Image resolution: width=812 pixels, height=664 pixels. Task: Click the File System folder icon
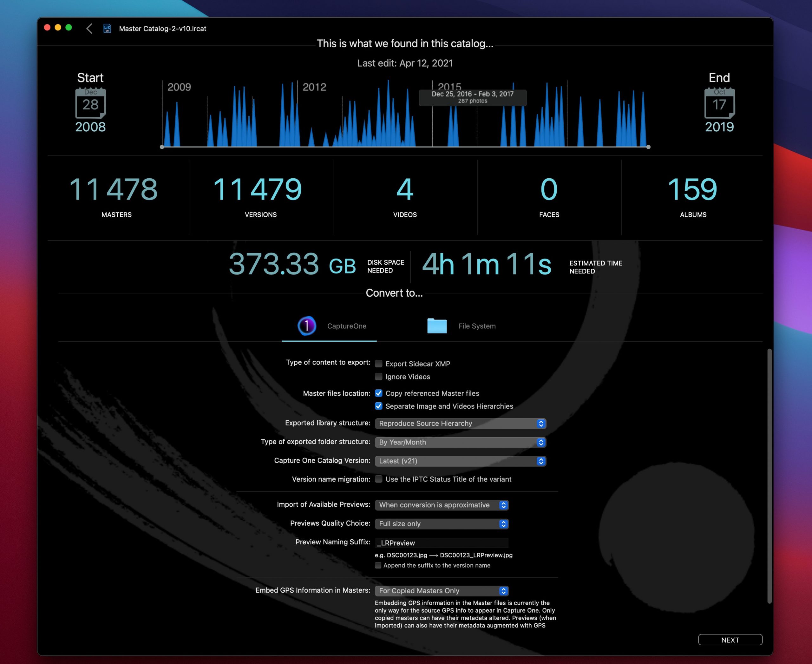click(437, 326)
